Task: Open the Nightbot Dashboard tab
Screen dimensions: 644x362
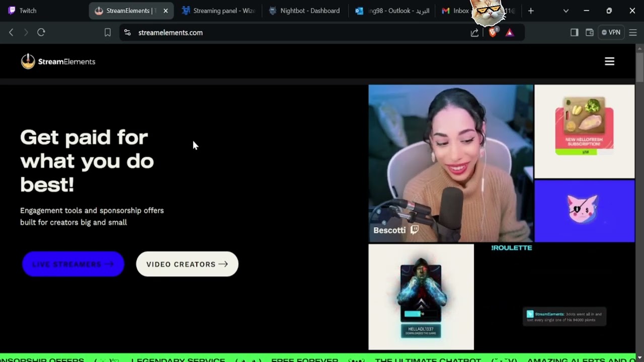Action: (x=305, y=11)
